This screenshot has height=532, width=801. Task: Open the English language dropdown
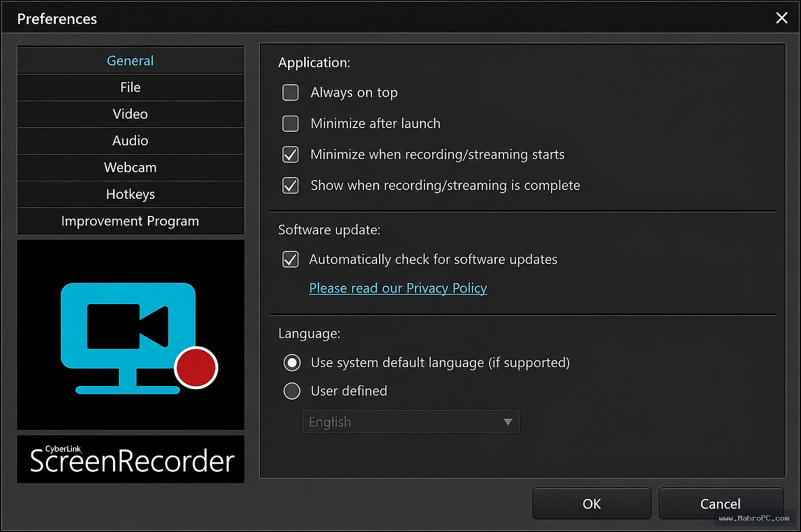(411, 422)
